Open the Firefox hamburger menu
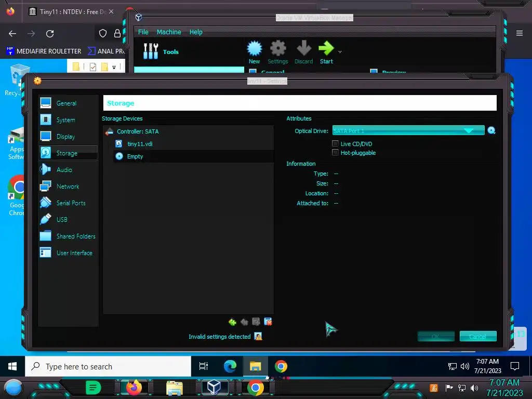Viewport: 532px width, 399px height. [x=520, y=33]
